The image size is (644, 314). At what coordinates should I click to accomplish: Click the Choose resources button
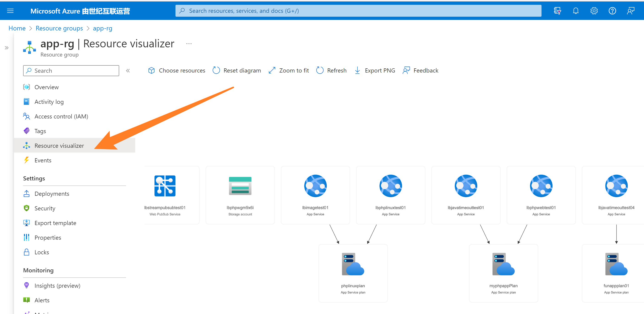pos(177,70)
